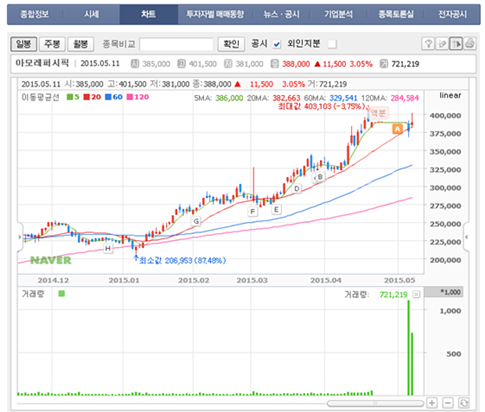Open the 종합정보 tab
This screenshot has width=485, height=412.
tap(35, 14)
